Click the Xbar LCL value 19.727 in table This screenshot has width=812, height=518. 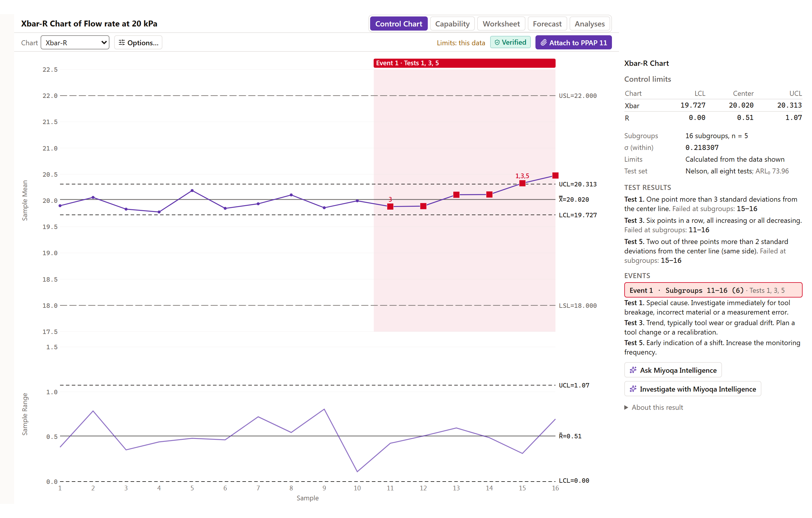pos(693,105)
